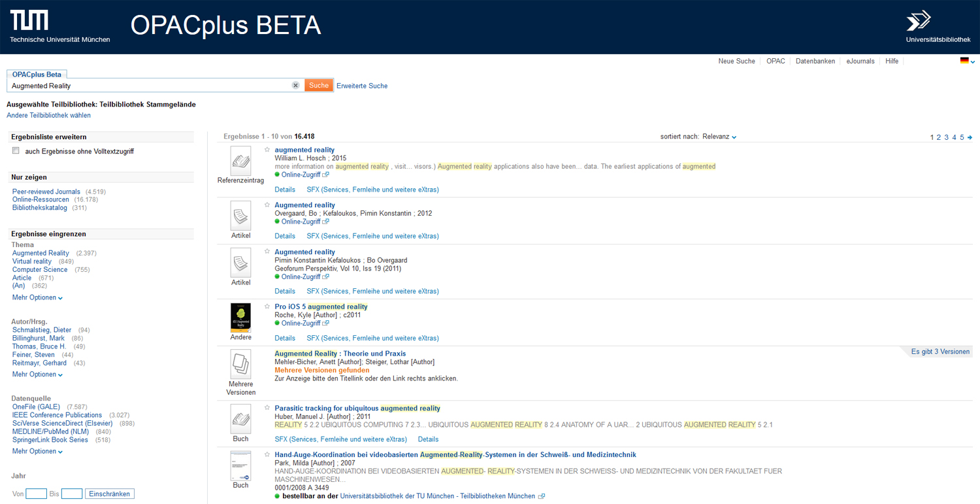Click the German flag language icon
Screen dimensions: 980x504
964,61
